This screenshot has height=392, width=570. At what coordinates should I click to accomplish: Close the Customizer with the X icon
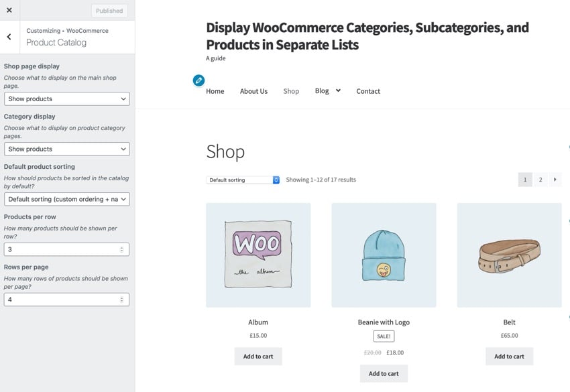pos(9,10)
